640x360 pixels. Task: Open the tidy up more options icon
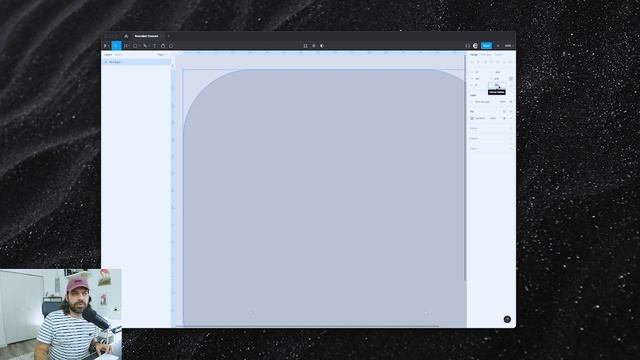pyautogui.click(x=510, y=62)
